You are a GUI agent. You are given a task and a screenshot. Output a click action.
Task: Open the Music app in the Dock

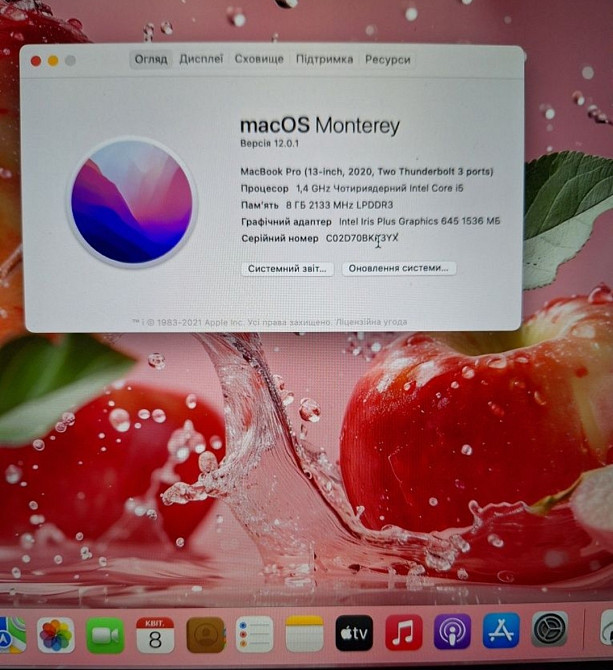click(404, 632)
